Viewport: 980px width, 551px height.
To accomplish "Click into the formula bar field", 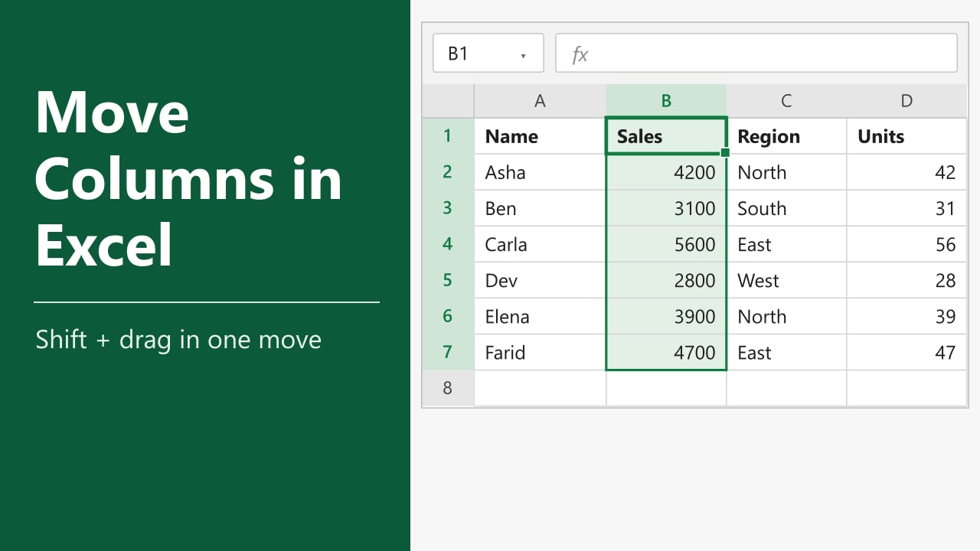I will (756, 54).
